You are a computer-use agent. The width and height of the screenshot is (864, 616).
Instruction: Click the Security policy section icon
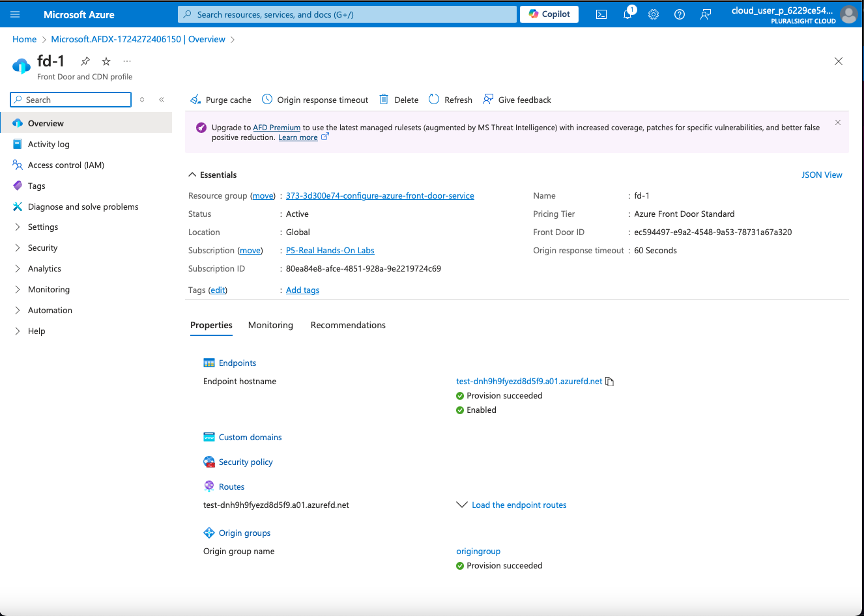[209, 462]
